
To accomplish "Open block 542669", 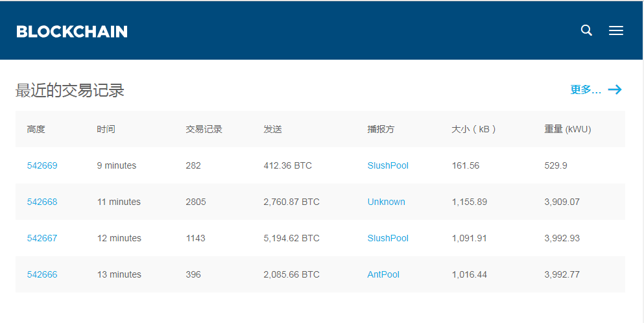I will [42, 165].
